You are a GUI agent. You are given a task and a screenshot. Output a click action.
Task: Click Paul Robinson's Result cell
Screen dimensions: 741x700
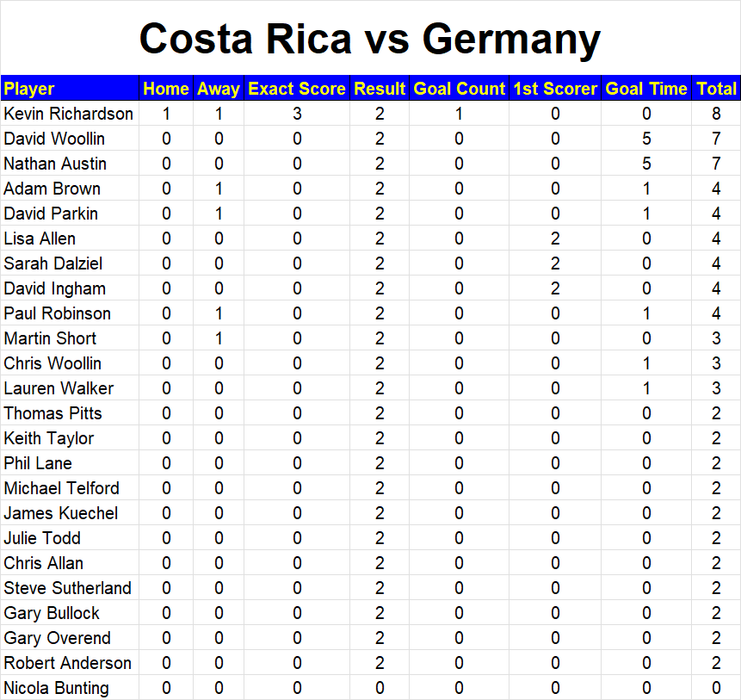(380, 313)
